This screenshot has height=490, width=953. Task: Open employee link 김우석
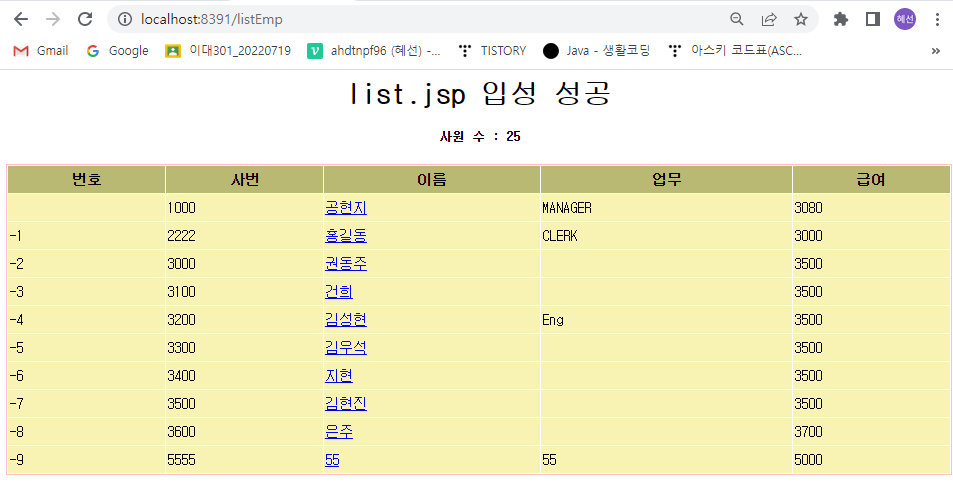click(346, 348)
